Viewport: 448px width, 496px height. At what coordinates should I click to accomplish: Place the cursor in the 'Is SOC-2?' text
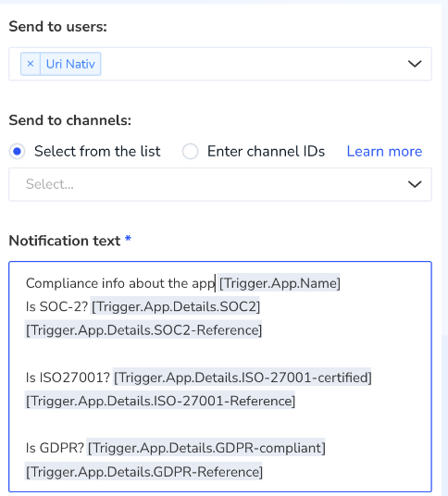point(56,306)
